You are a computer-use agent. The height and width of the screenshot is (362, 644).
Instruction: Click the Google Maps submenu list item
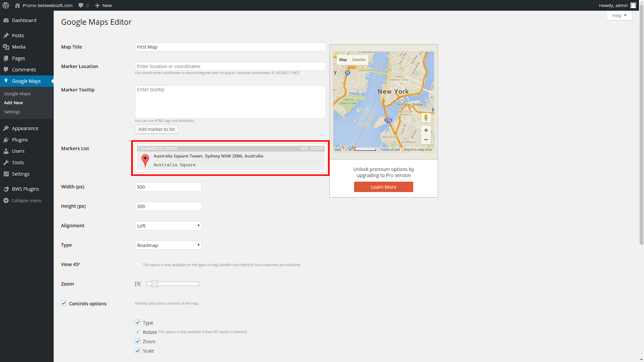17,94
